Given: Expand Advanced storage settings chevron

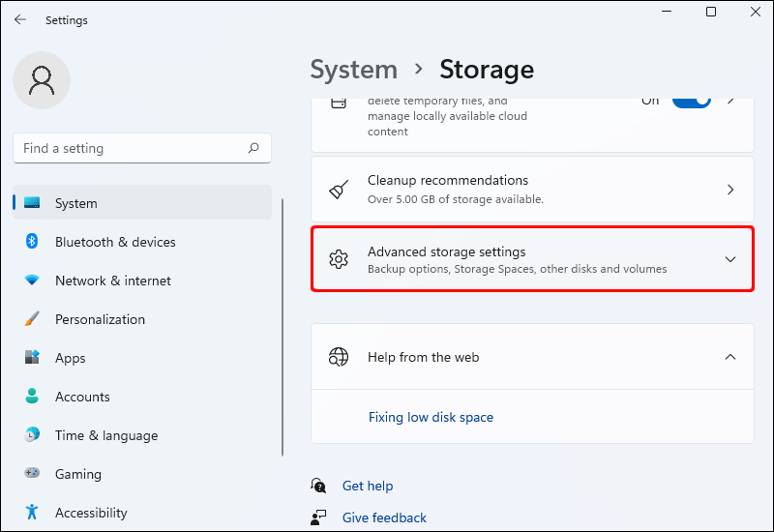Looking at the screenshot, I should pyautogui.click(x=730, y=259).
